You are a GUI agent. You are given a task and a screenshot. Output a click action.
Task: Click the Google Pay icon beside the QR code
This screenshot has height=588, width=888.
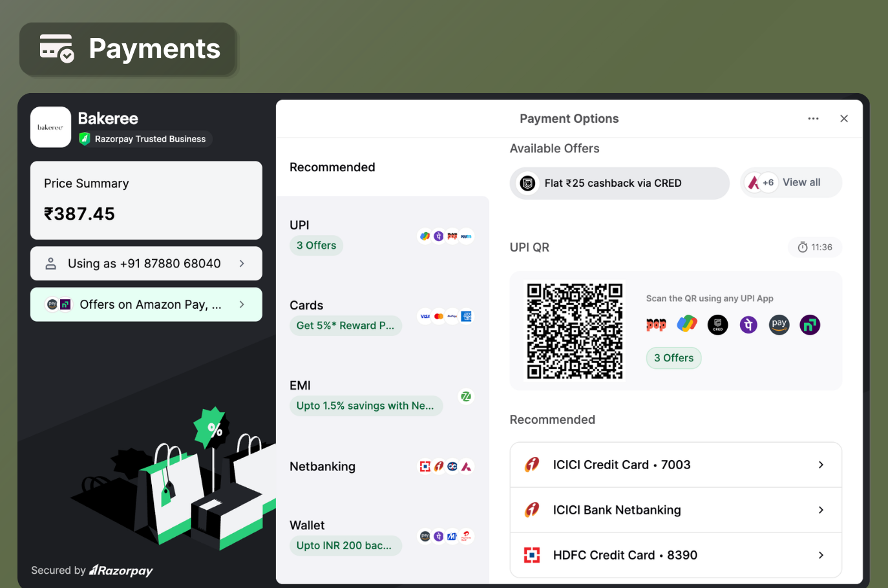pyautogui.click(x=687, y=324)
